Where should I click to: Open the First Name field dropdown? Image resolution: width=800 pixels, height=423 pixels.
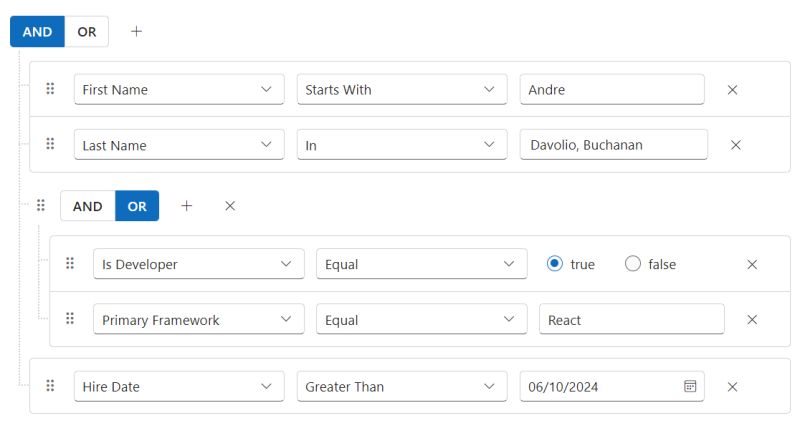point(179,90)
